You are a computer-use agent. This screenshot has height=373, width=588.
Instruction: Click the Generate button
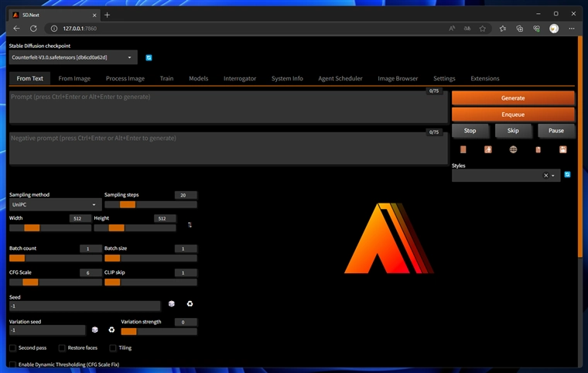513,98
